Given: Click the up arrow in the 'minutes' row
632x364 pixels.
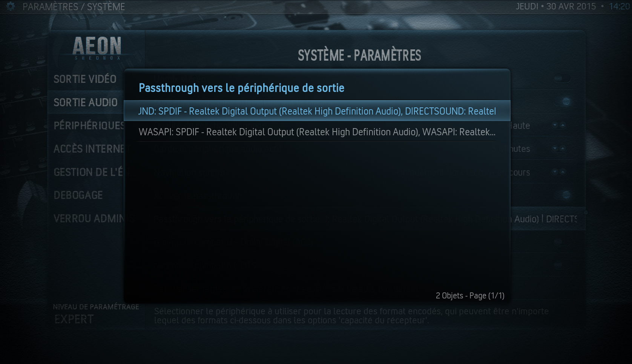Looking at the screenshot, I should point(563,149).
